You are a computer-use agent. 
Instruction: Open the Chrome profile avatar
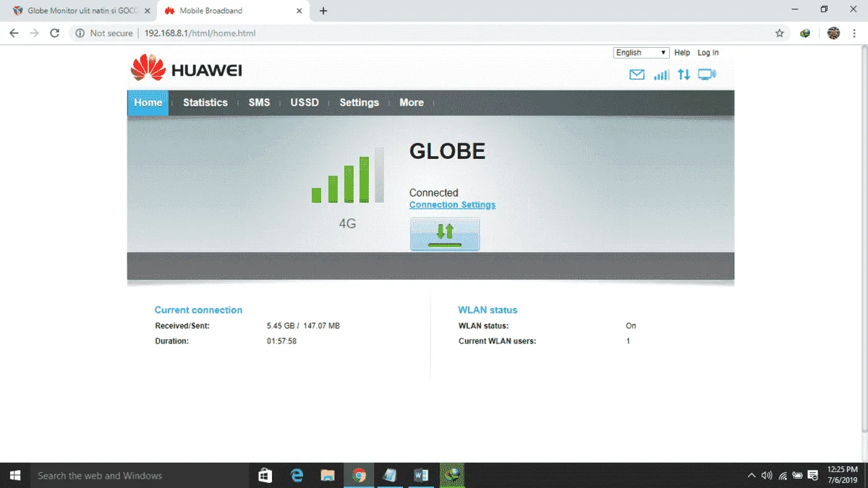833,33
